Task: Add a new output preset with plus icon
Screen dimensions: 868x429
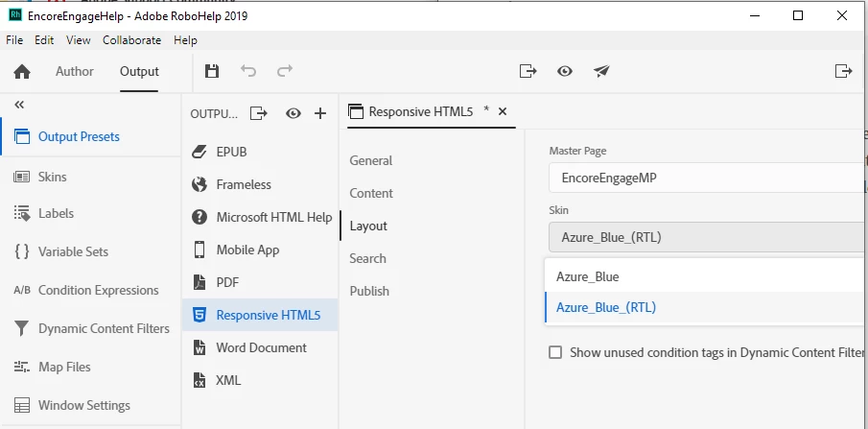Action: [320, 113]
